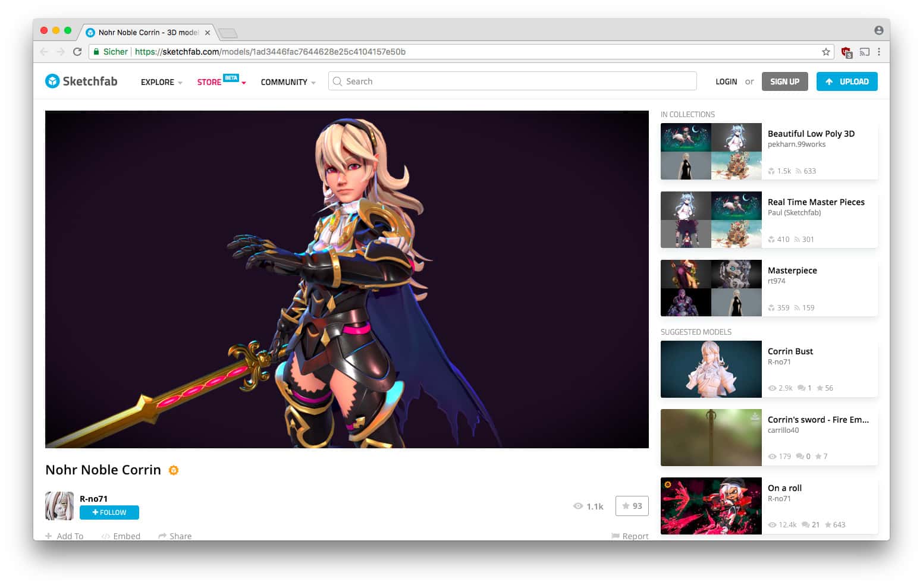
Task: Open the R-no71 author profile link
Action: tap(94, 499)
